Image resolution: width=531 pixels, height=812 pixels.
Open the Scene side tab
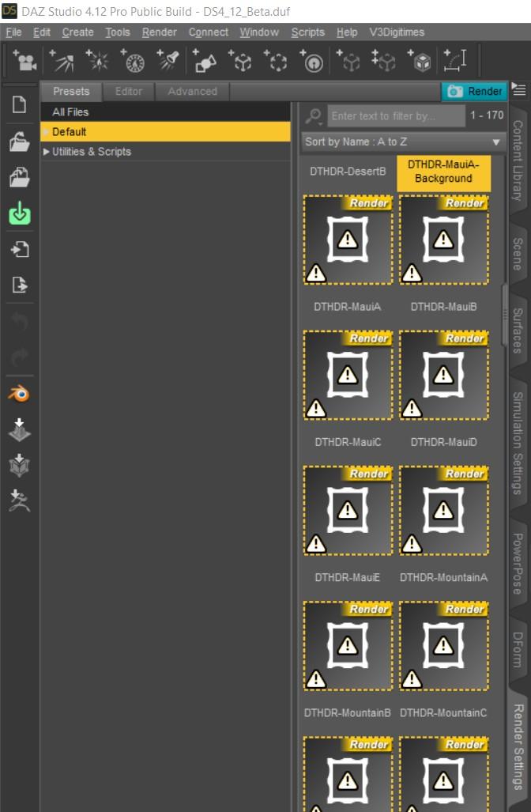(x=518, y=254)
